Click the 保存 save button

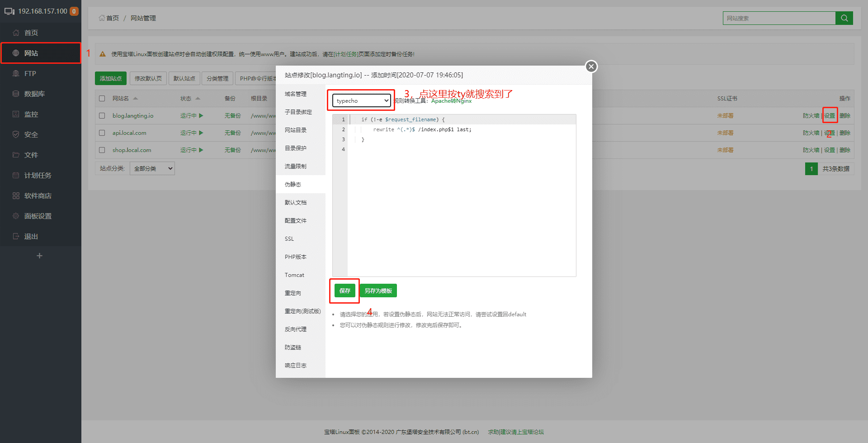pos(345,291)
